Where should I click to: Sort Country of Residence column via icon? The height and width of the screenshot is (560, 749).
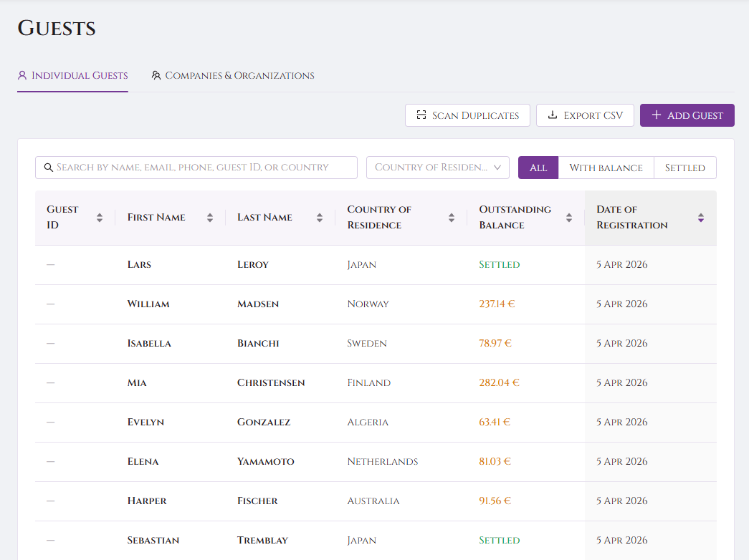click(452, 218)
